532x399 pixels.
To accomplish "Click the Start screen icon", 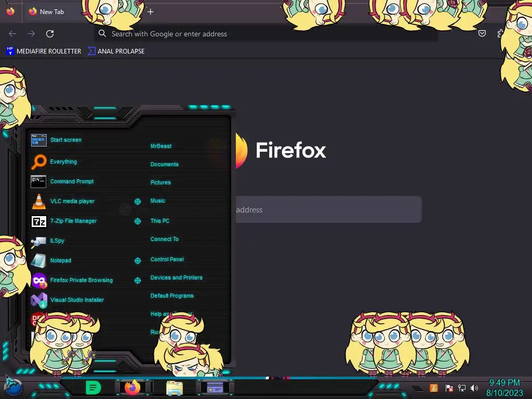I will click(x=38, y=140).
